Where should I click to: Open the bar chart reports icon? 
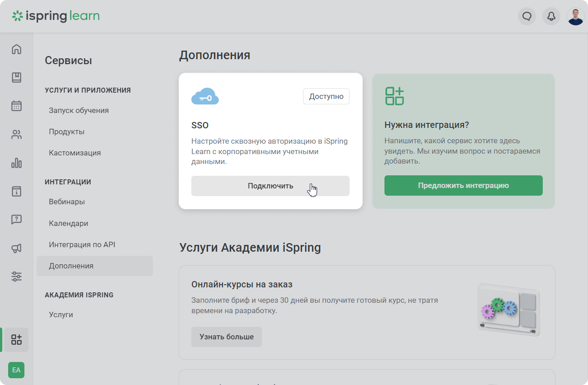tap(17, 163)
